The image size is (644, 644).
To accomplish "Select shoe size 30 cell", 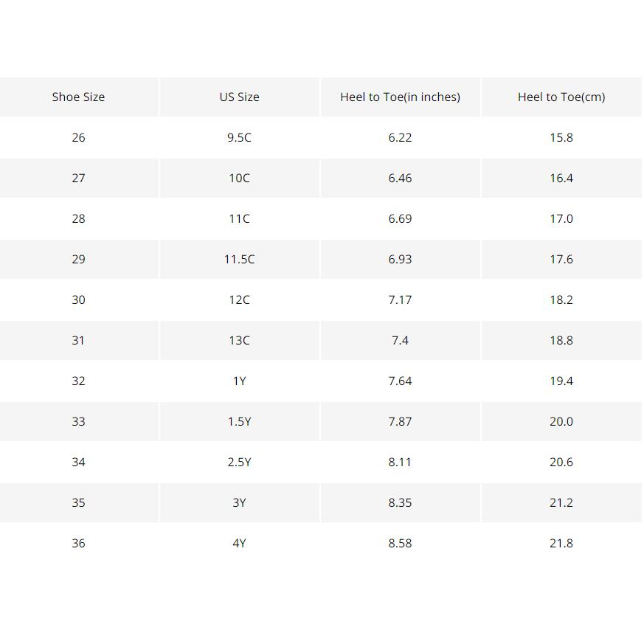I will (x=78, y=300).
